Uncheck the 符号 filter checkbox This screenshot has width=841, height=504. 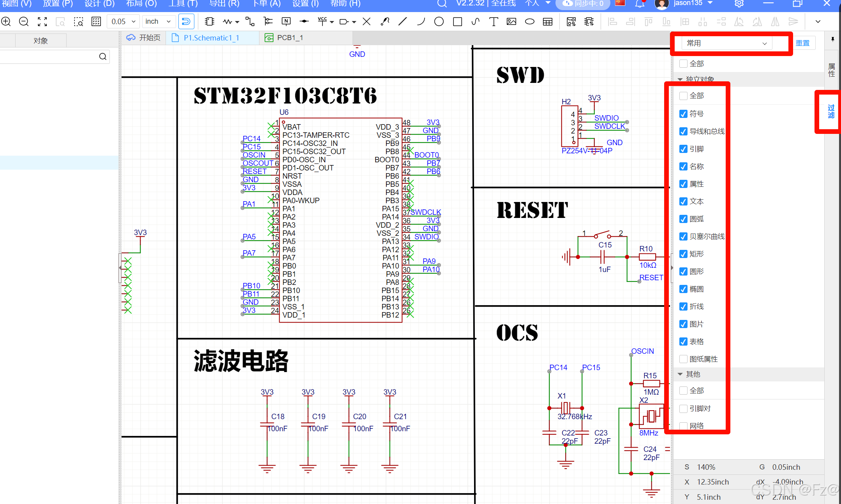683,114
